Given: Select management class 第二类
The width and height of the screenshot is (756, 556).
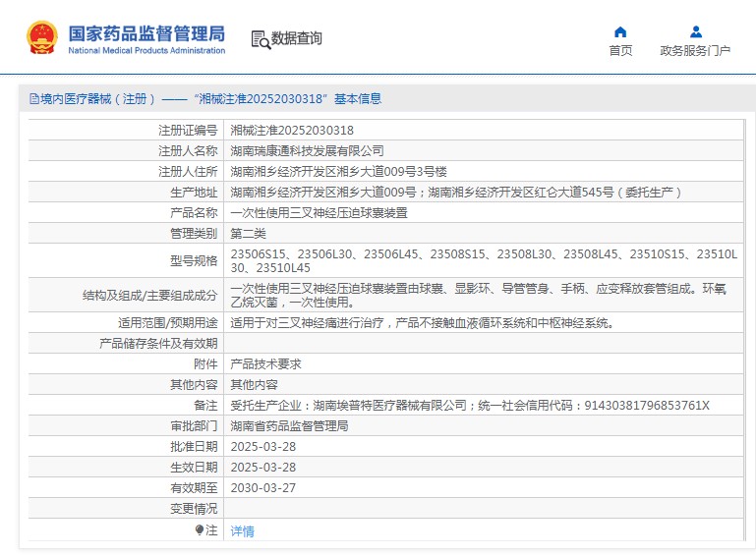Looking at the screenshot, I should click(x=248, y=234).
